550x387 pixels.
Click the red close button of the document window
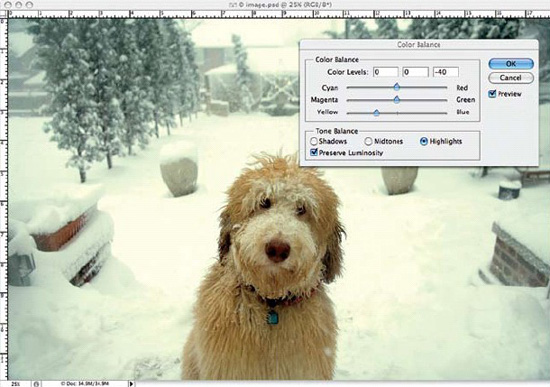coord(8,5)
